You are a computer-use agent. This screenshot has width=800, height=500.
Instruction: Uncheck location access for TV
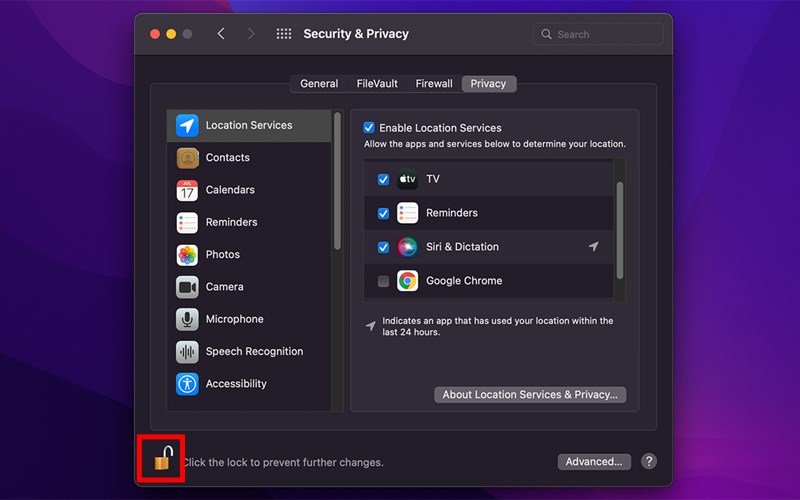[383, 180]
